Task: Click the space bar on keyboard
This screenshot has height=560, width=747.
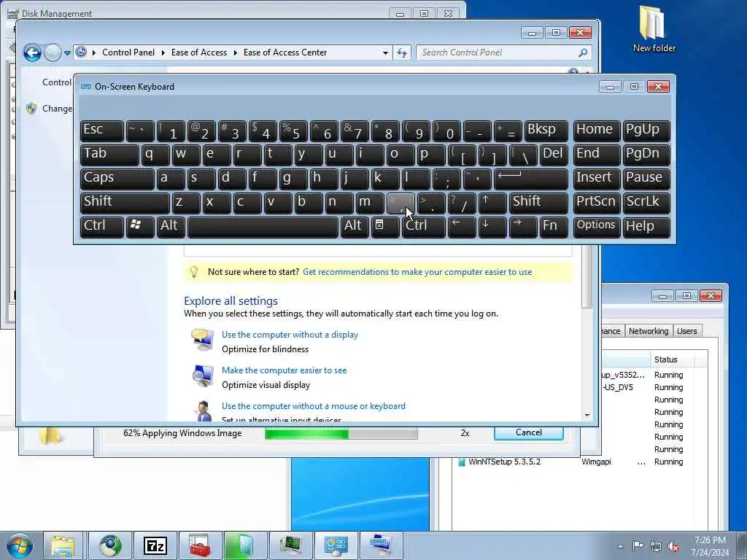Action: click(263, 227)
